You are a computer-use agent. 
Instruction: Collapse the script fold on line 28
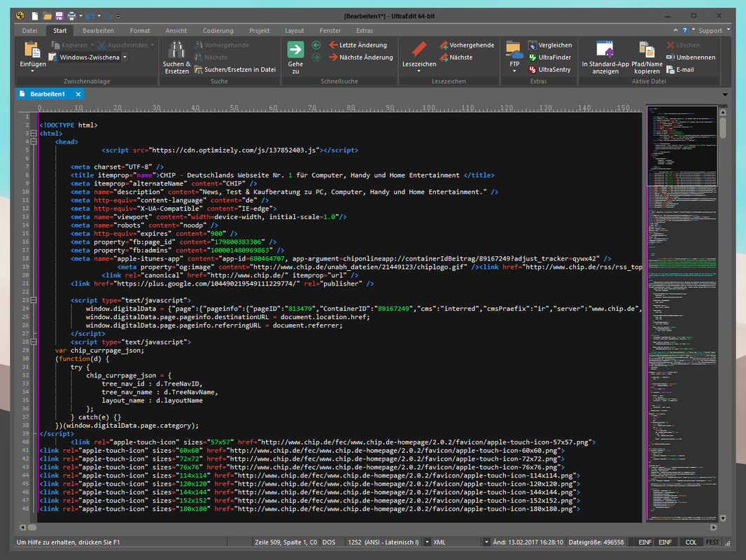34,342
